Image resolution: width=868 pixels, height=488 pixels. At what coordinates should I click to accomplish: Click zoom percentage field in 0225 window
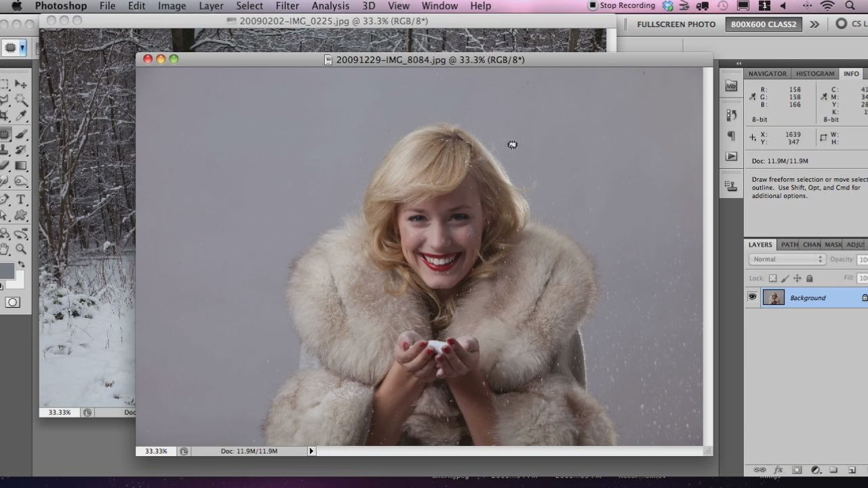pyautogui.click(x=60, y=412)
